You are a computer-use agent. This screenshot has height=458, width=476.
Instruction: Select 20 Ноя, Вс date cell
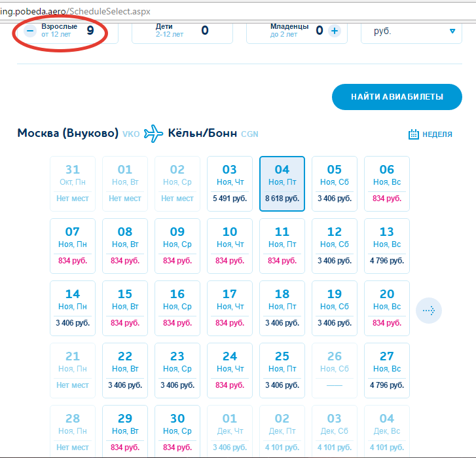coord(387,308)
